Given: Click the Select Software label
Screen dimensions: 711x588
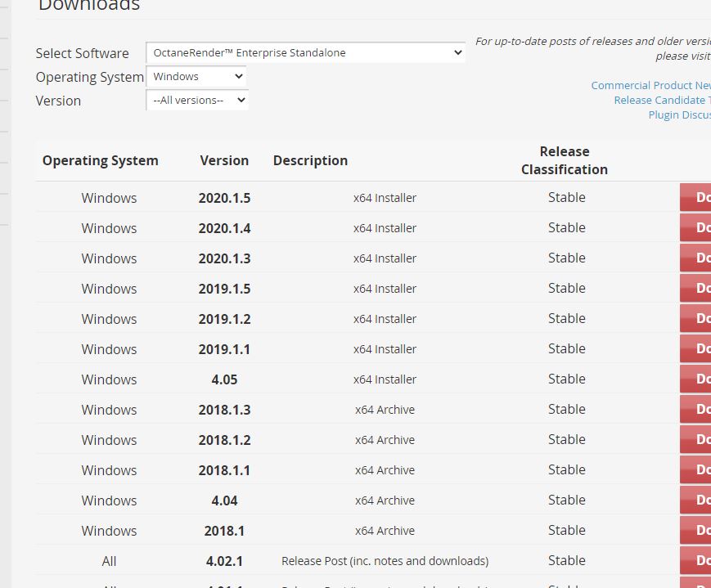Looking at the screenshot, I should 82,53.
